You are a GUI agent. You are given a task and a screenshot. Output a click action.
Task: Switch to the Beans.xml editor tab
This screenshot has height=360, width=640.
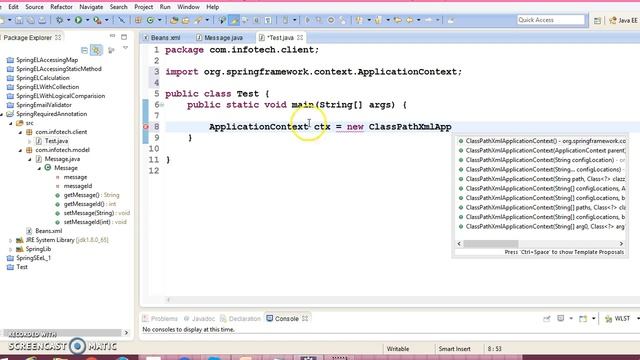[x=162, y=38]
